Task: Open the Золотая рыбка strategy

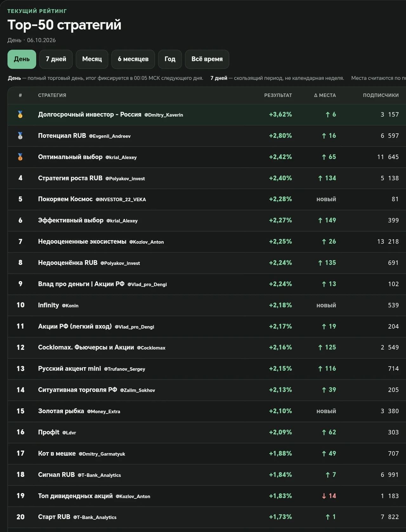Action: pos(61,411)
